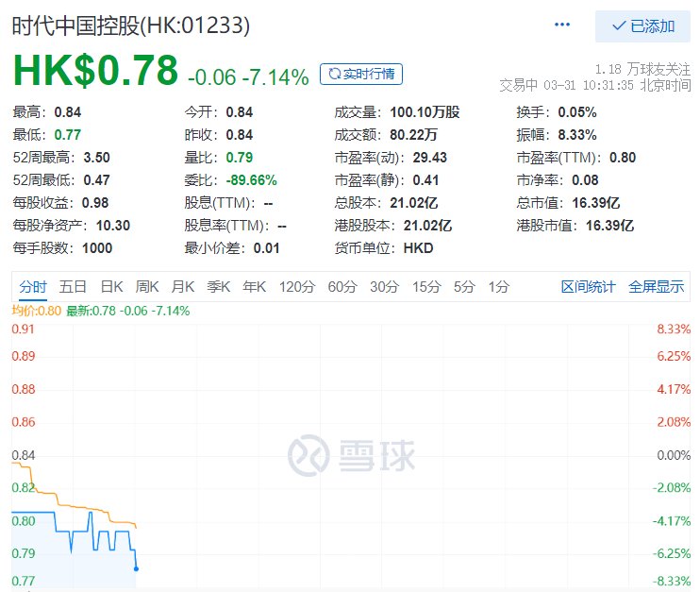Click the 均价:0.80 average price label

click(37, 311)
